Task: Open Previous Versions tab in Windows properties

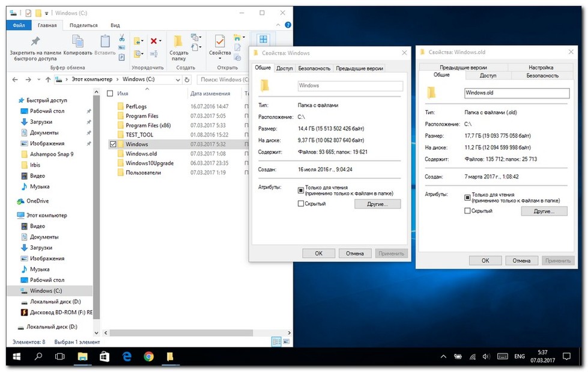Action: tap(359, 69)
